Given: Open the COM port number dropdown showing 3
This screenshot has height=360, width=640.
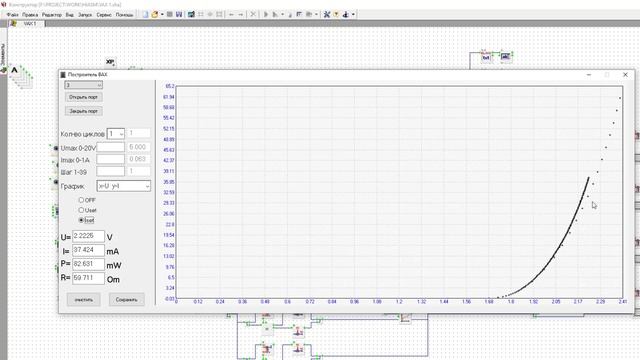Looking at the screenshot, I should coord(84,85).
